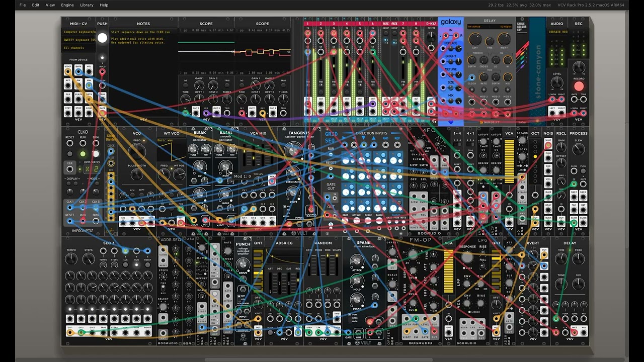Click OUT jack on Bleak oscillator
This screenshot has width=644, height=362.
205,221
